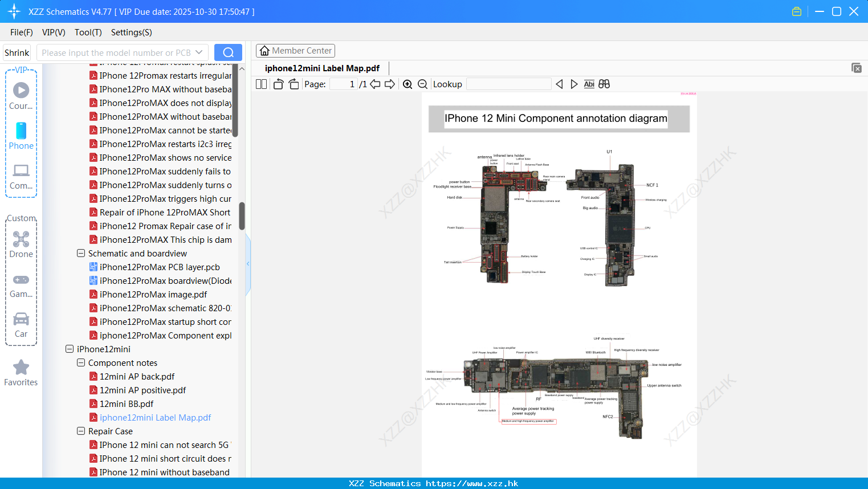Open the Settings(S) menu
Viewport: 868px width, 489px height.
click(x=132, y=32)
